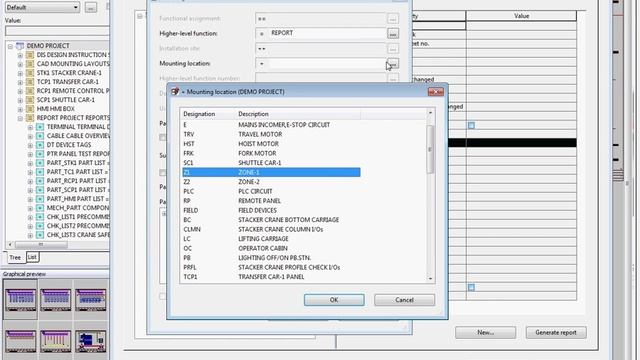Image resolution: width=640 pixels, height=360 pixels.
Task: Select the PART_HMI PART LIST icon
Action: click(x=40, y=199)
